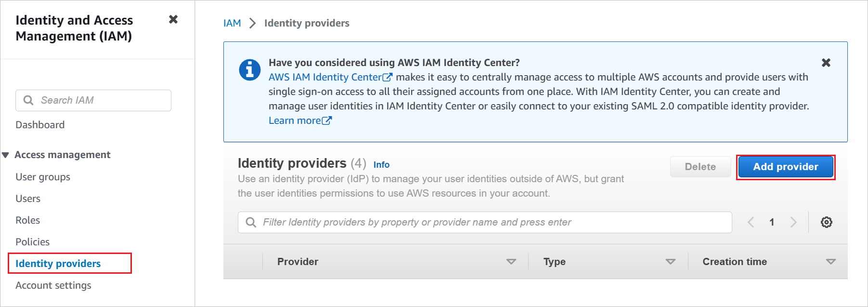
Task: Close the IAM navigation sidebar
Action: tap(173, 19)
